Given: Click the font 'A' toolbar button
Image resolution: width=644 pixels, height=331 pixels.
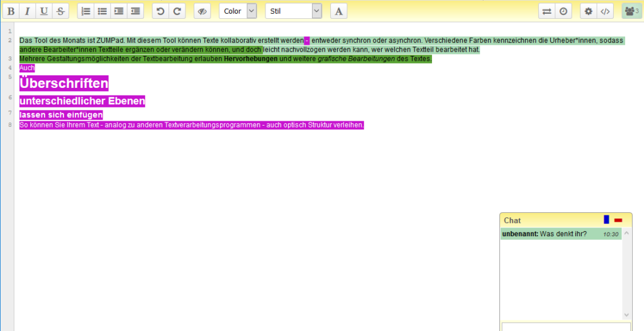Looking at the screenshot, I should [x=339, y=11].
